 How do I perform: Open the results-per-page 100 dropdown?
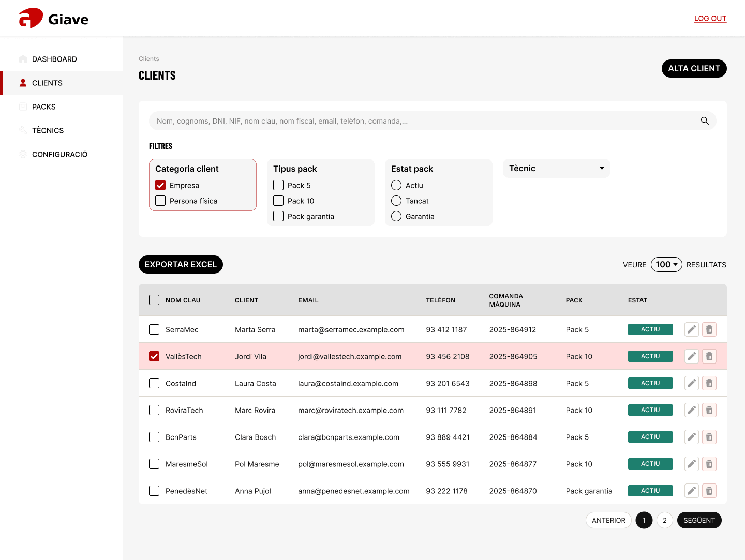coord(666,264)
